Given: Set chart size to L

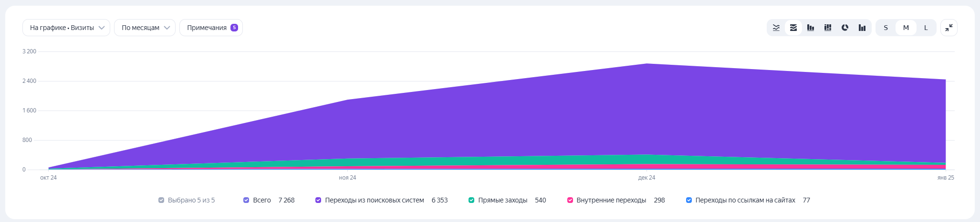Looking at the screenshot, I should [926, 28].
